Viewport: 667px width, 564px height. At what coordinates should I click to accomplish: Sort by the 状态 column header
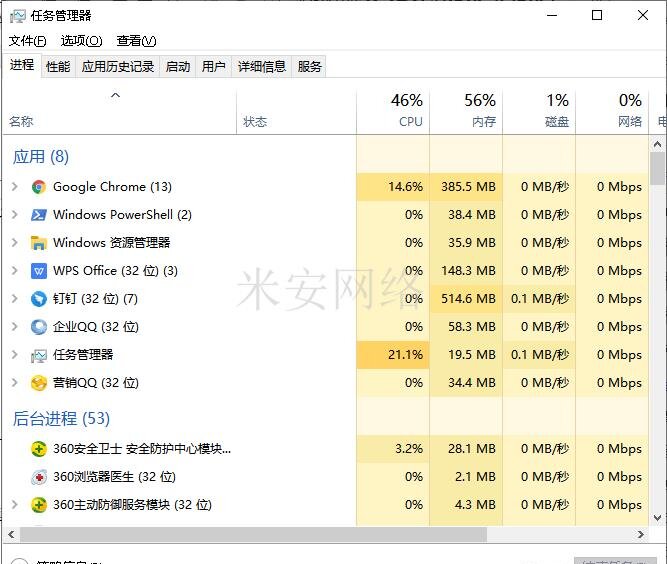[x=296, y=112]
